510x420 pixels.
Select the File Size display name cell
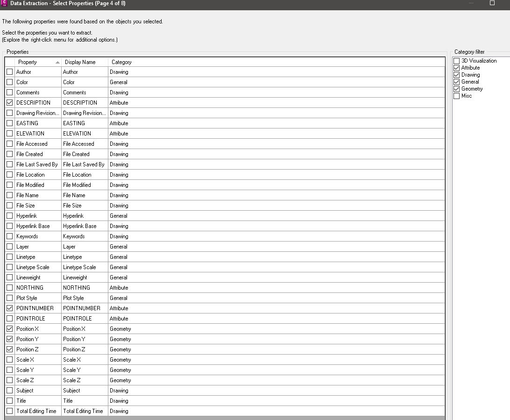coord(85,206)
